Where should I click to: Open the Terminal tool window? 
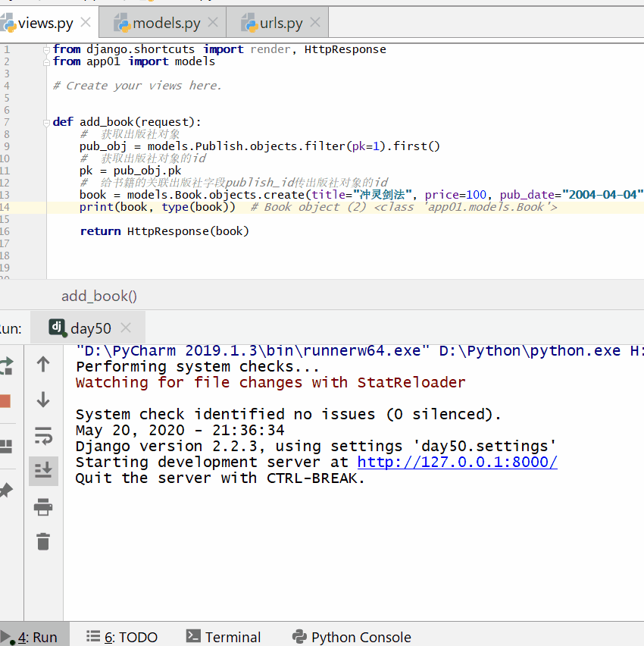coord(224,637)
